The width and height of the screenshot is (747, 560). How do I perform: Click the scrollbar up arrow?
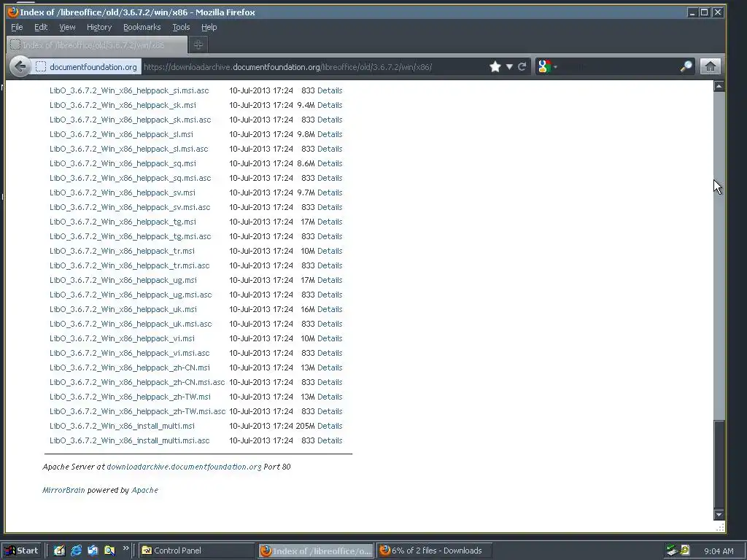719,86
